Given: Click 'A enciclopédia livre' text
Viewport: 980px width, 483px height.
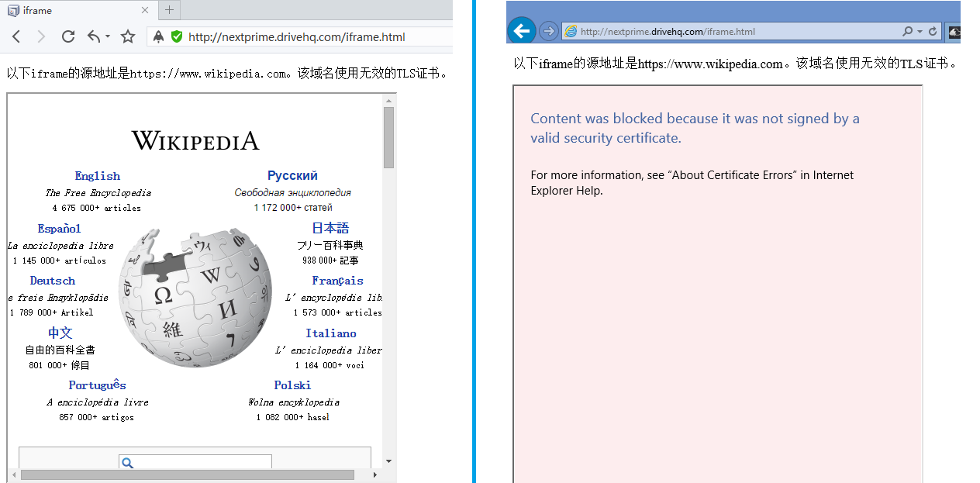Looking at the screenshot, I should coord(97,402).
